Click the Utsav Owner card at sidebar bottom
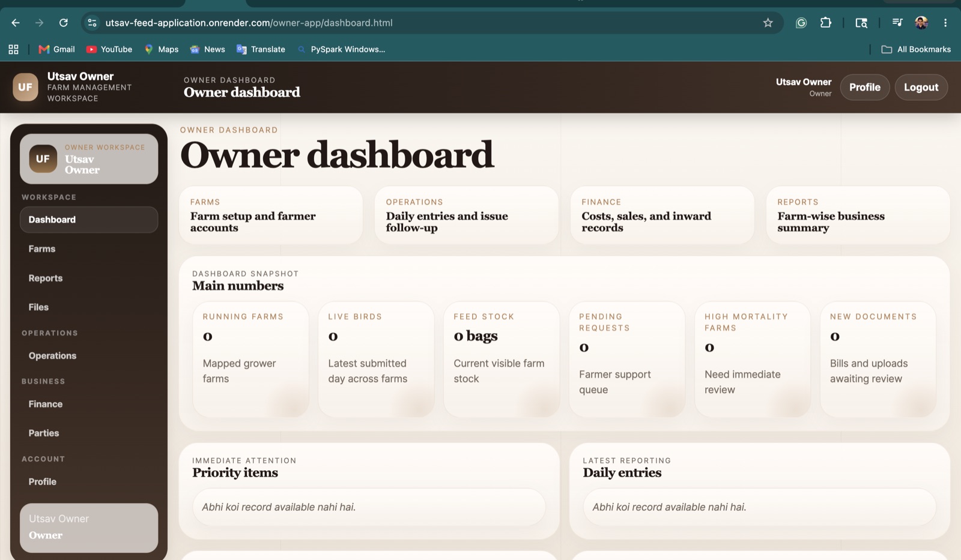Viewport: 961px width, 560px height. (x=89, y=528)
